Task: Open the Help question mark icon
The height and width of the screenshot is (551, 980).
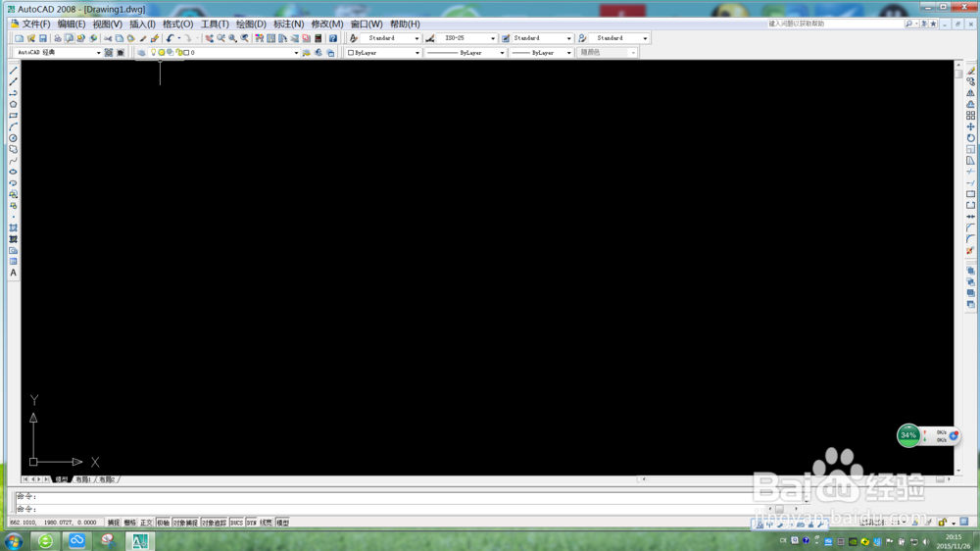Action: tap(333, 38)
